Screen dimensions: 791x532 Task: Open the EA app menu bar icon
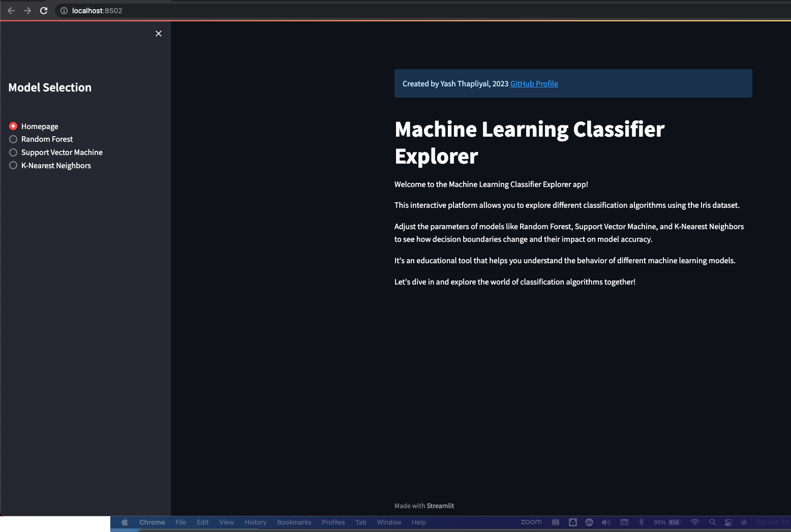589,522
